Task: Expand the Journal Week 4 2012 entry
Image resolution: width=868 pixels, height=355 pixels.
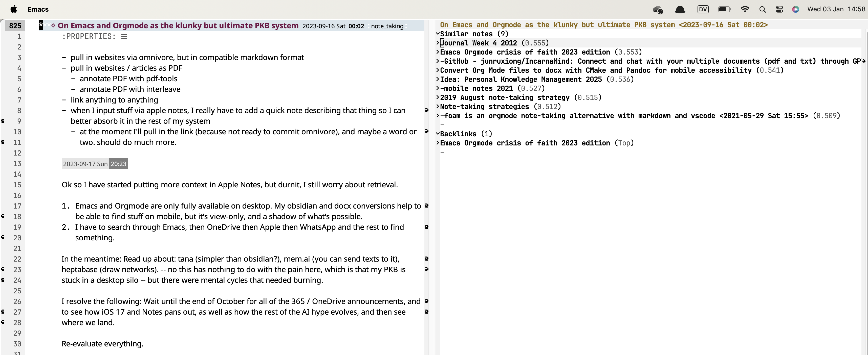Action: point(437,43)
